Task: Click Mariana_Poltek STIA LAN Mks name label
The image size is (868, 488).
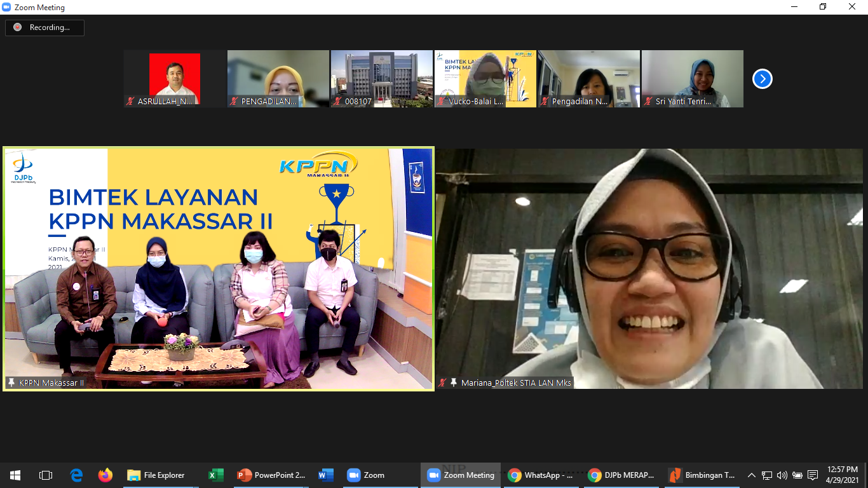Action: tap(516, 383)
